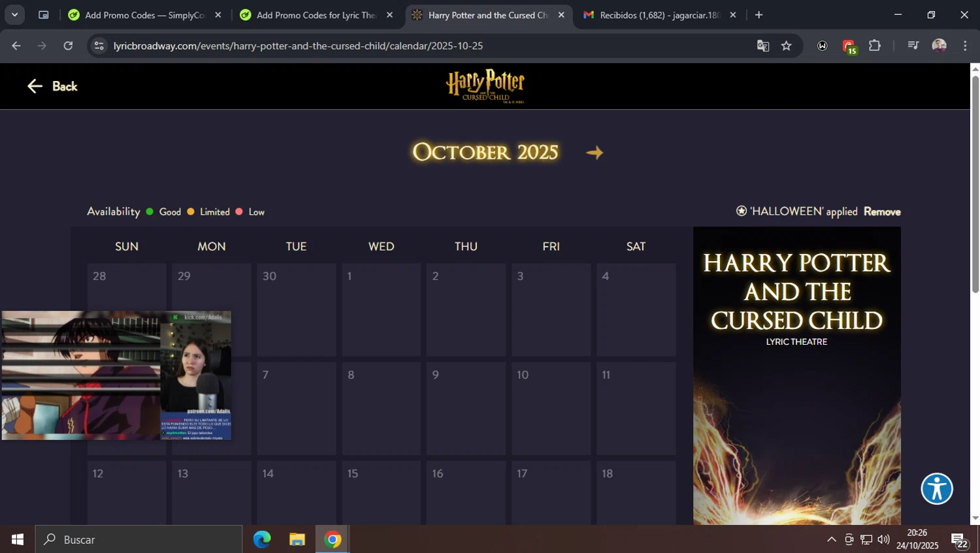Select October 7 on the calendar

[x=297, y=409]
